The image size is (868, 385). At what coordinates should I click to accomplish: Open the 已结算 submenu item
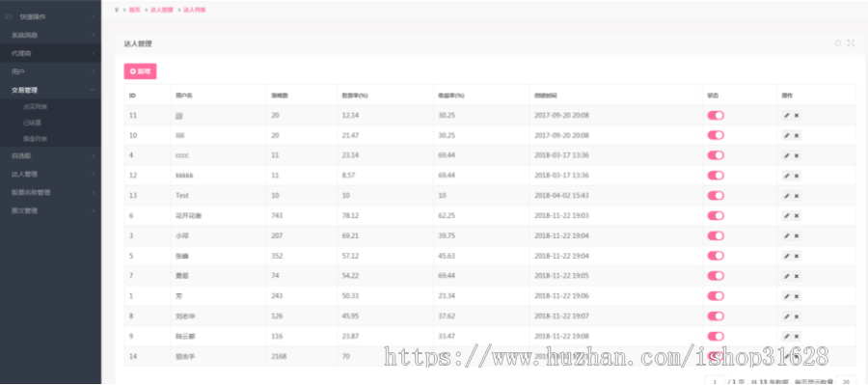click(32, 123)
